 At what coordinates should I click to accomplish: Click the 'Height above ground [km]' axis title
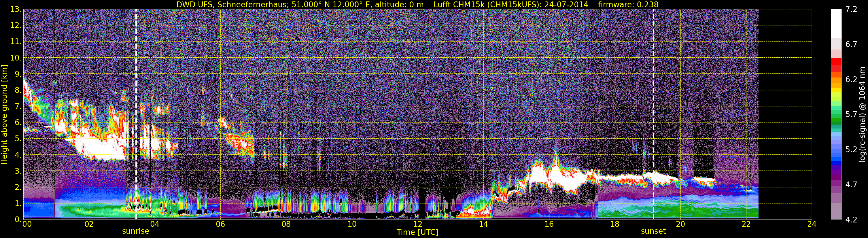4,115
